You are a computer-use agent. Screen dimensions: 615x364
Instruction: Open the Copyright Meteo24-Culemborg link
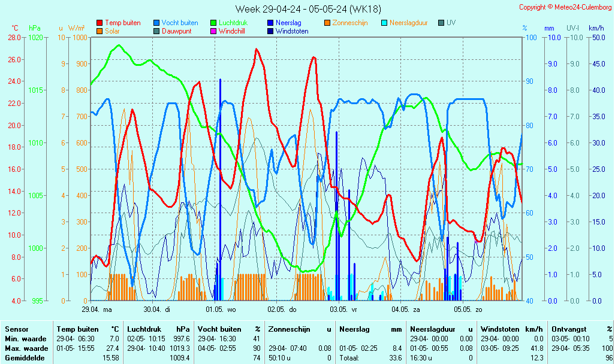pos(565,7)
